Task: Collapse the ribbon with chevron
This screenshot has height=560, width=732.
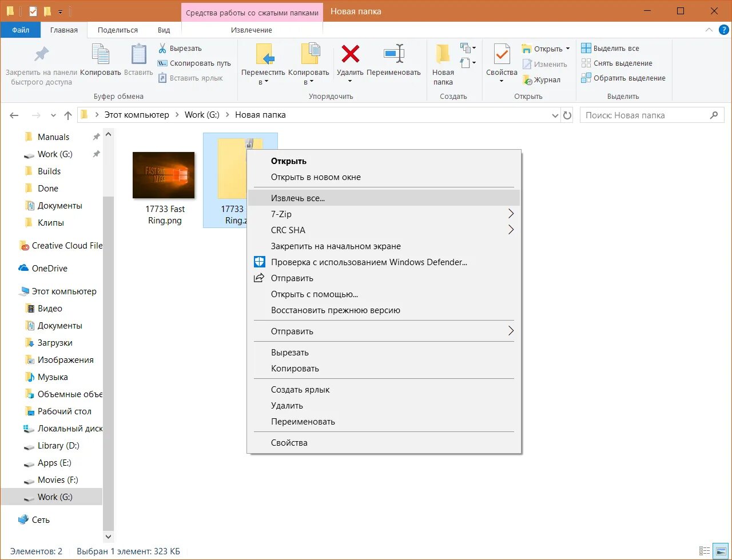Action: (709, 30)
